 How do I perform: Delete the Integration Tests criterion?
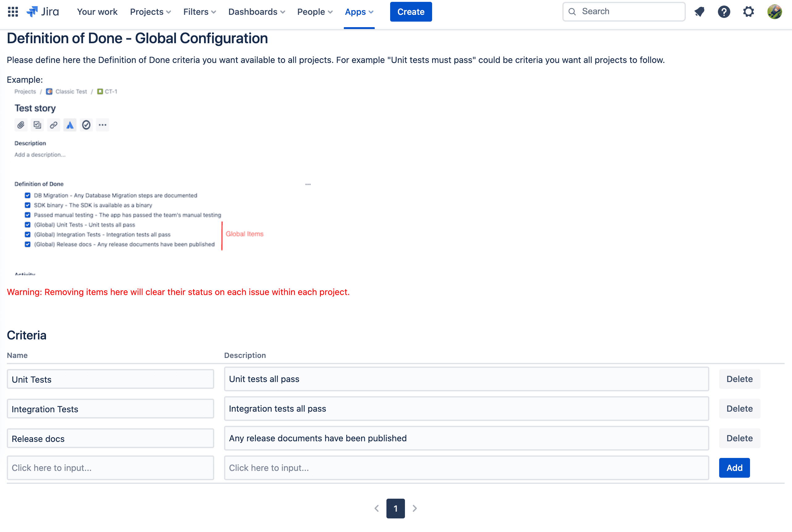point(739,409)
